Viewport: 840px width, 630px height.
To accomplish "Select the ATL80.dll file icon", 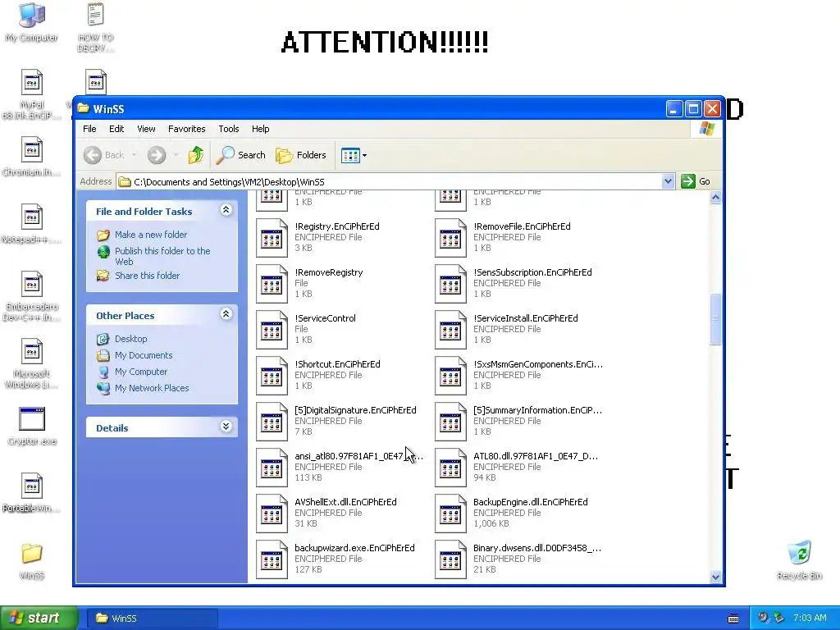I will click(x=450, y=468).
